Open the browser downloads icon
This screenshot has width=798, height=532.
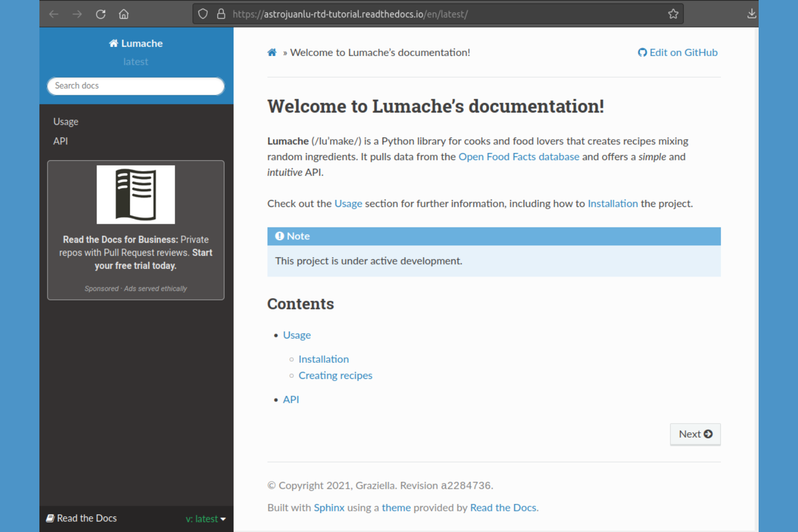click(752, 13)
